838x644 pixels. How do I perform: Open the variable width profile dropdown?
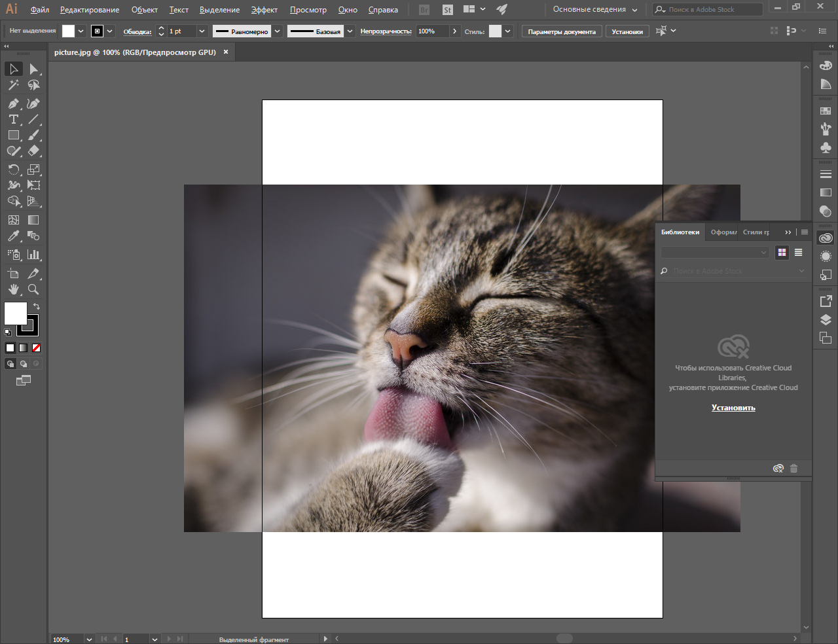click(277, 31)
